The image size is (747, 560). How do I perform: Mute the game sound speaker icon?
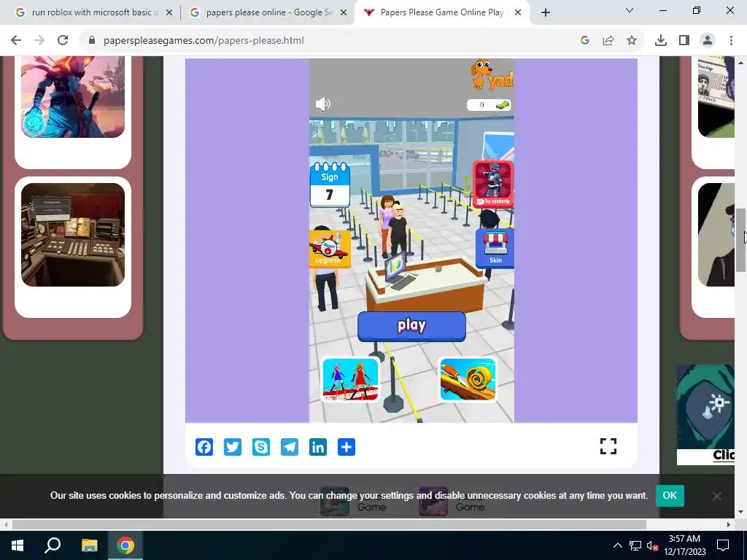tap(323, 104)
